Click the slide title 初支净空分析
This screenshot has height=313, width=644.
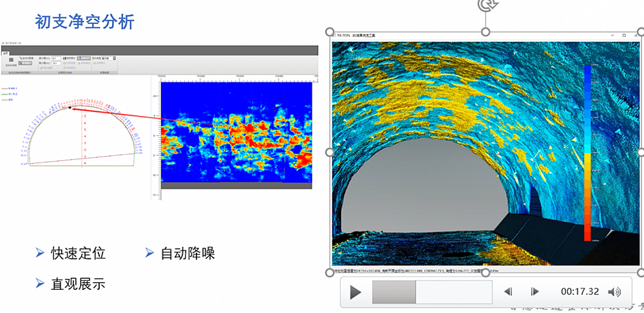click(x=84, y=23)
